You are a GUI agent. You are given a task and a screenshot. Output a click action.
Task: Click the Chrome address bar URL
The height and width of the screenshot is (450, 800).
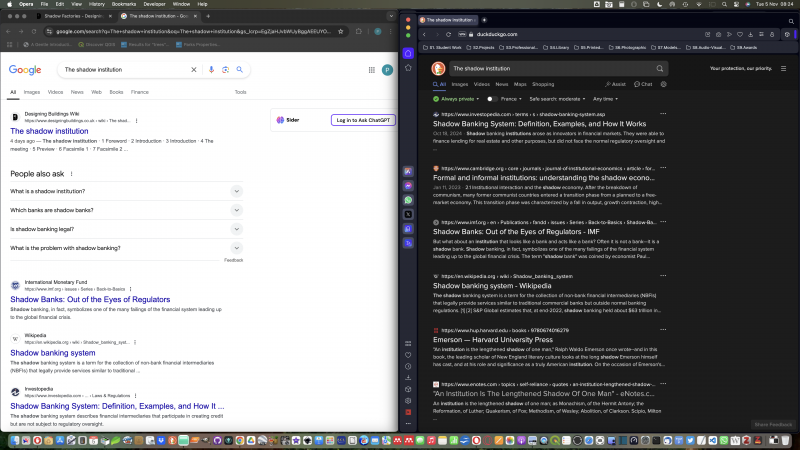point(193,31)
